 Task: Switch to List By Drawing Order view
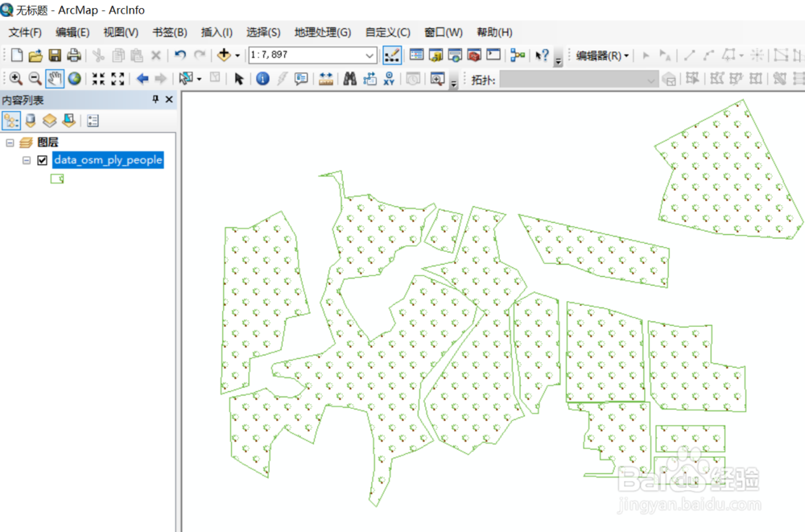click(x=11, y=121)
